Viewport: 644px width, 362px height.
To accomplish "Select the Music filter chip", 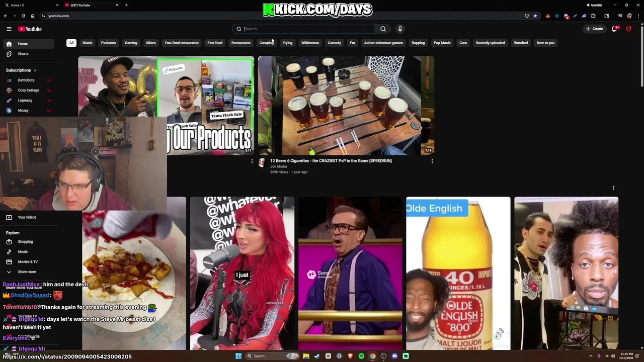I will pos(88,43).
